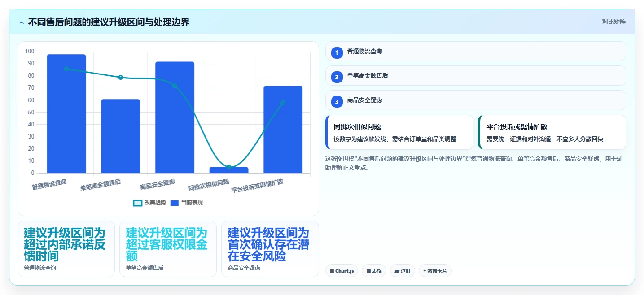644x295 pixels.
Task: Click the 单笔高金额售后 caption in the stat card
Action: click(145, 268)
